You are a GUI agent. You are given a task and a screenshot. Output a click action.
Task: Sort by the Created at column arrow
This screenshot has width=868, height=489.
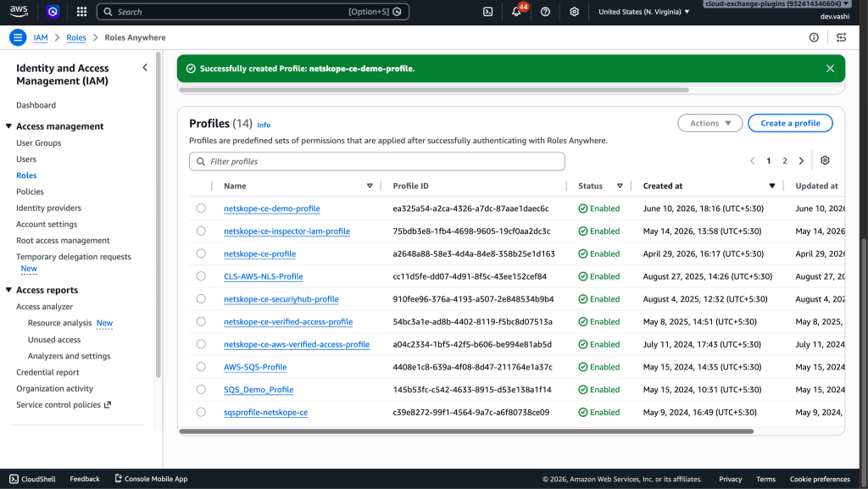(771, 186)
